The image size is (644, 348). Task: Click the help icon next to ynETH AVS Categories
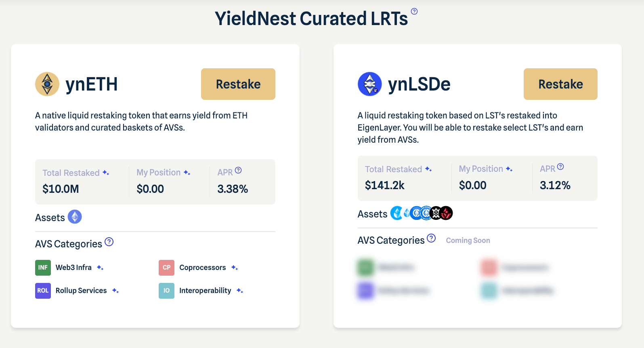point(109,242)
